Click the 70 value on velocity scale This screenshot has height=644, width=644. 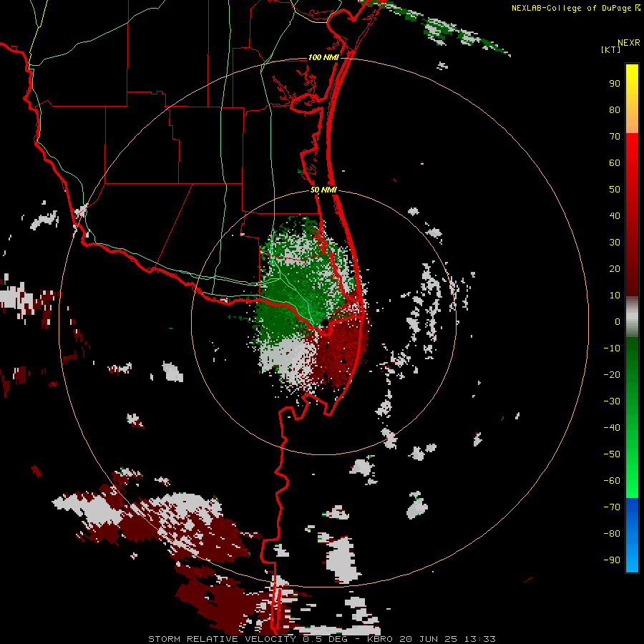[615, 137]
